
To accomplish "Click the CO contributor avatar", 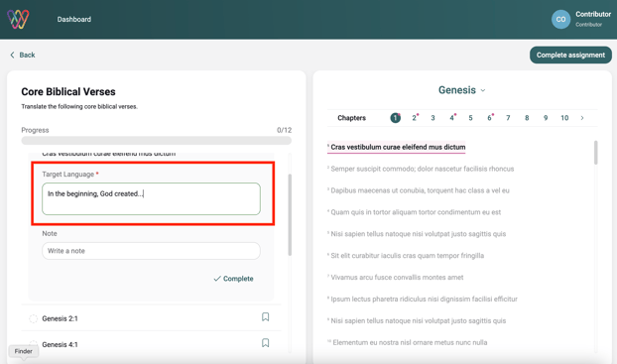I will tap(560, 19).
